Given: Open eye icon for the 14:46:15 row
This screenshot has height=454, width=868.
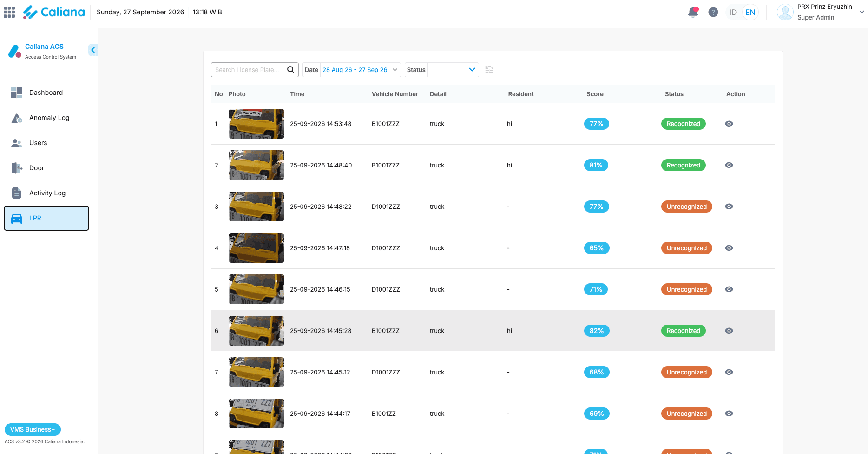Looking at the screenshot, I should tap(729, 289).
